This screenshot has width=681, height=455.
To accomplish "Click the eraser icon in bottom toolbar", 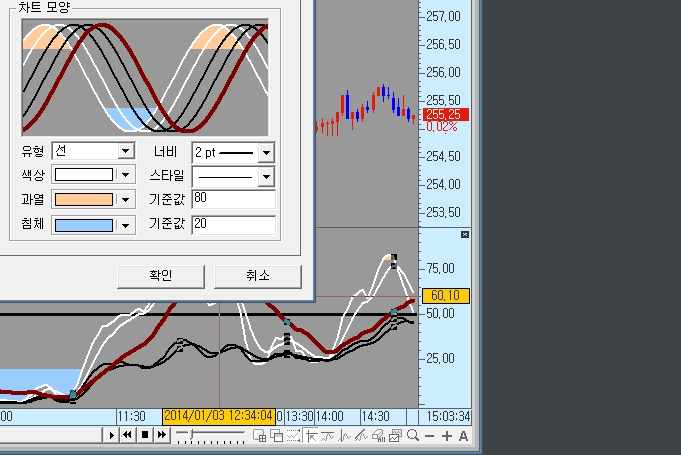I will (x=378, y=435).
